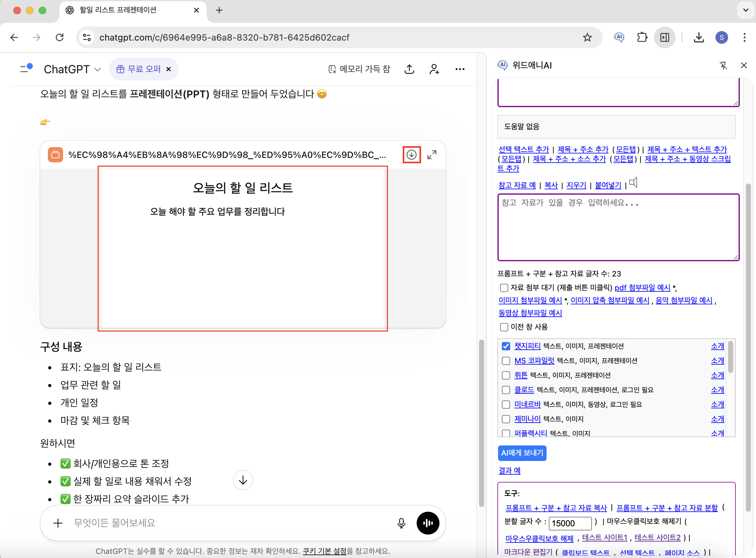Switch to the 할일 리스트 프레젠테이션 tab

(118, 10)
